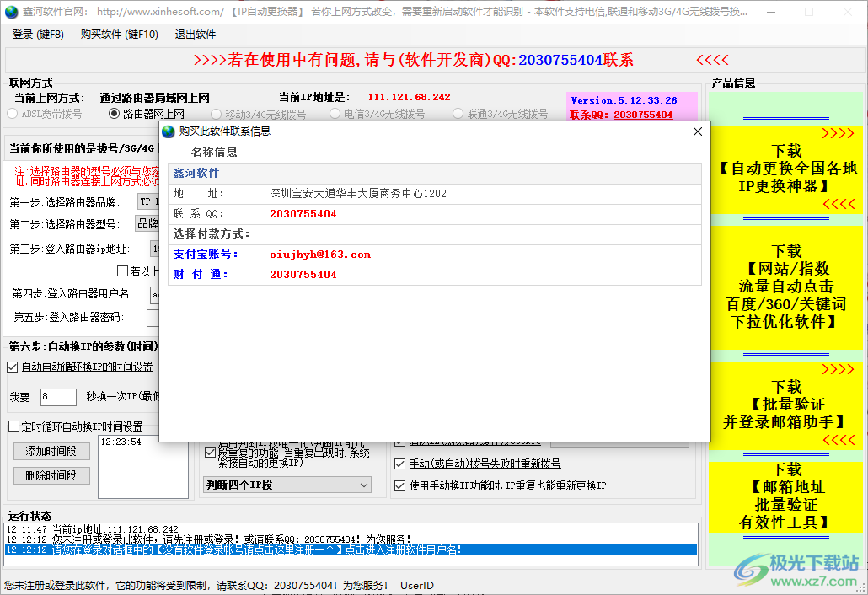The width and height of the screenshot is (868, 595).
Task: Click the main window globe icon in the title bar
Action: click(11, 12)
